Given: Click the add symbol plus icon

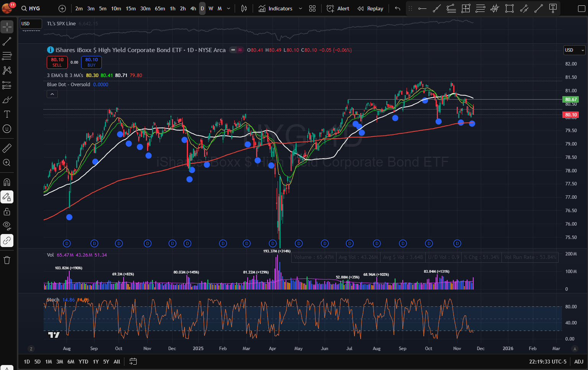Looking at the screenshot, I should tap(62, 8).
